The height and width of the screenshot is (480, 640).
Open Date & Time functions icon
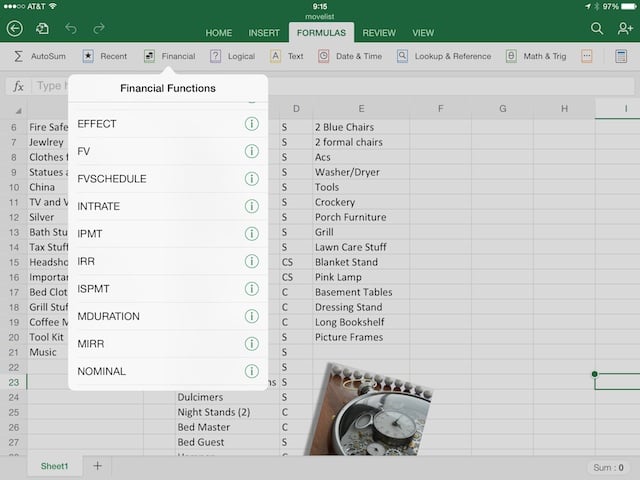[x=323, y=56]
